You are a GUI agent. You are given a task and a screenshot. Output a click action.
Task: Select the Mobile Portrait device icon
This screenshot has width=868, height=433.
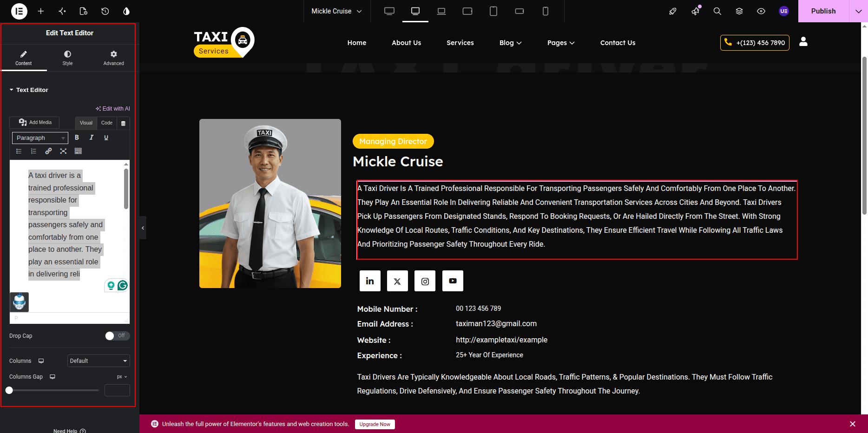tap(546, 11)
